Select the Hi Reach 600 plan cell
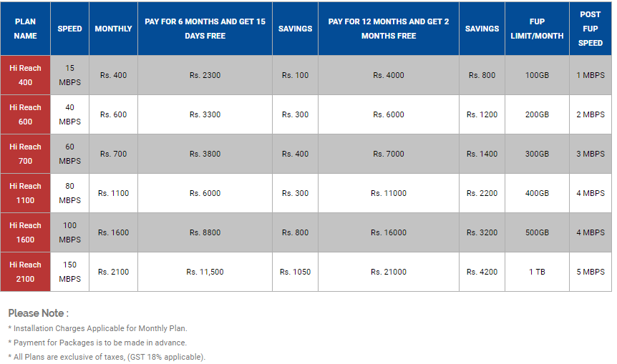Screen dimensions: 617x364 (x=25, y=114)
